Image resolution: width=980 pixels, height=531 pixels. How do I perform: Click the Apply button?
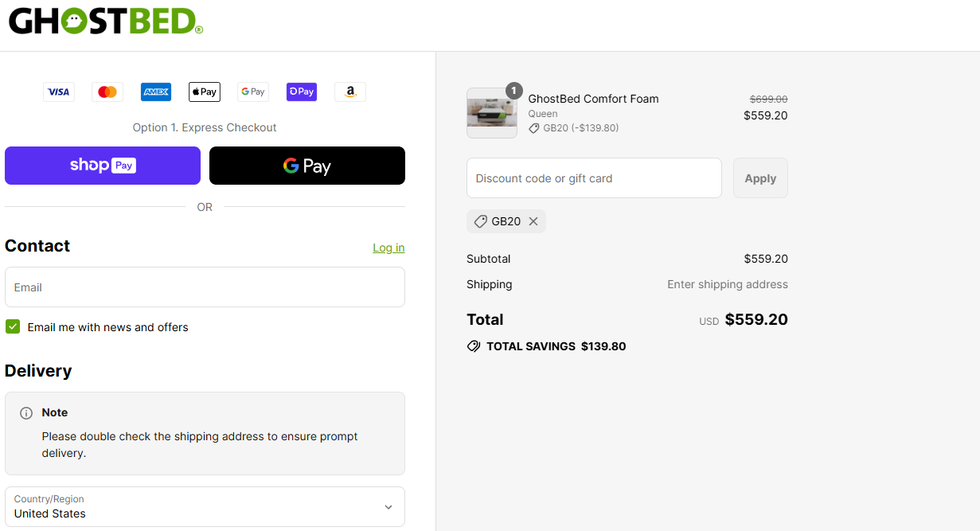(x=760, y=178)
